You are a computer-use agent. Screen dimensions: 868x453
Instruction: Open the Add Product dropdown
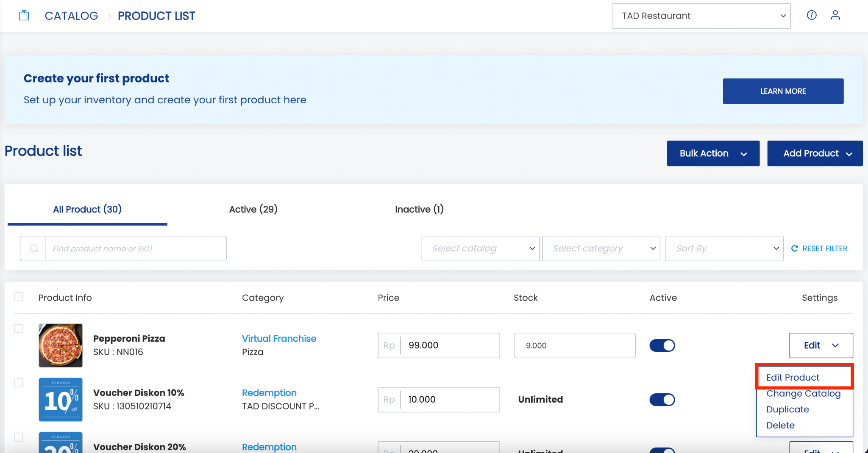coord(815,153)
